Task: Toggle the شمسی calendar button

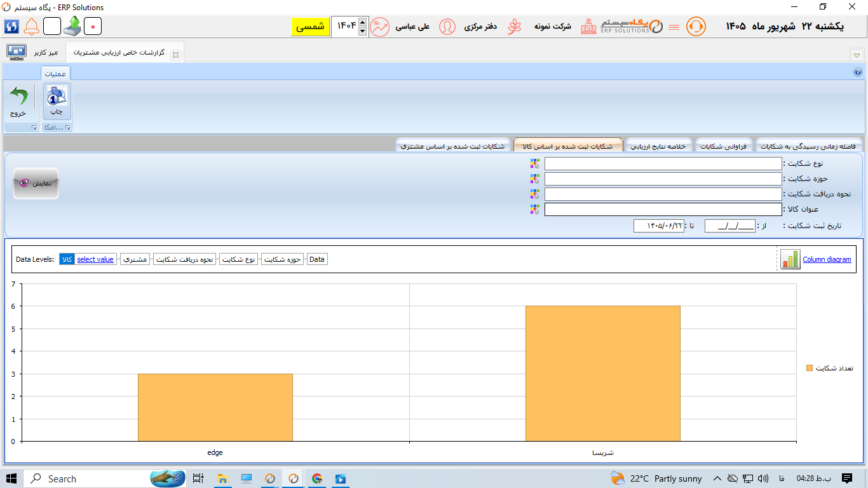Action: click(x=311, y=27)
